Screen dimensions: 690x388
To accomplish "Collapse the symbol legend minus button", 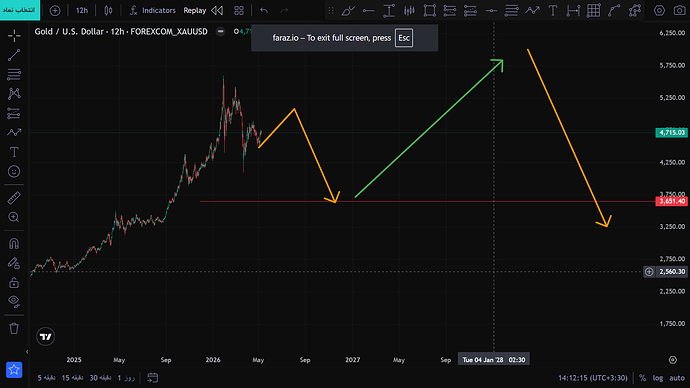I will (x=220, y=31).
